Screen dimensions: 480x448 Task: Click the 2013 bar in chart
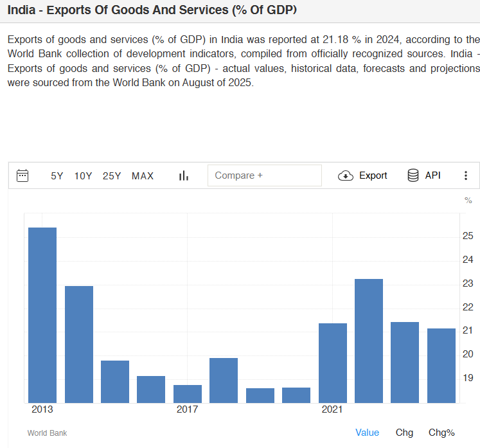(x=42, y=315)
